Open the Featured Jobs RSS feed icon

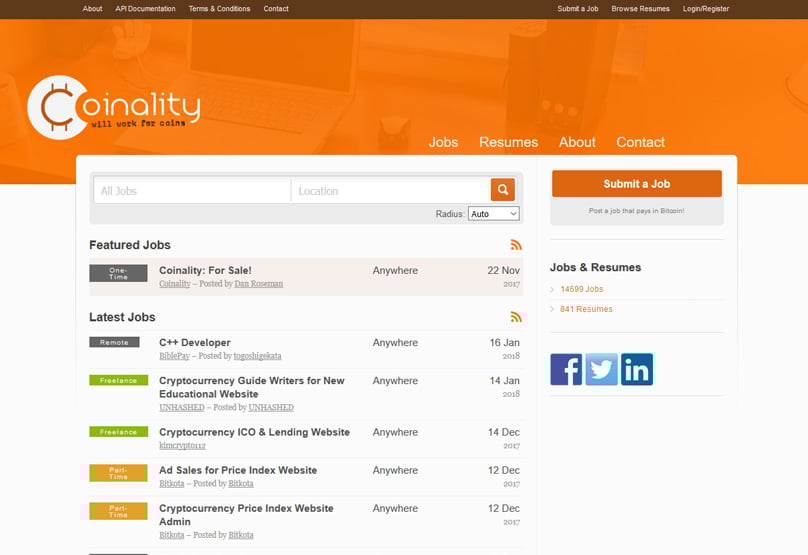(516, 245)
